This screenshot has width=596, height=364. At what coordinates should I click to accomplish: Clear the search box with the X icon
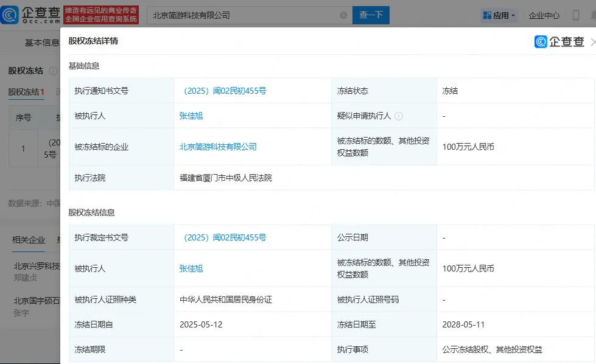(x=343, y=15)
